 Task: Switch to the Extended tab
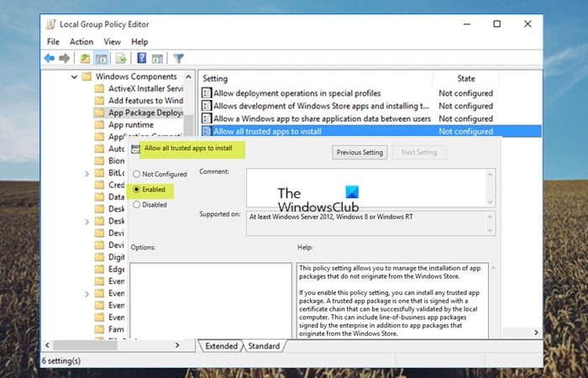coord(221,346)
